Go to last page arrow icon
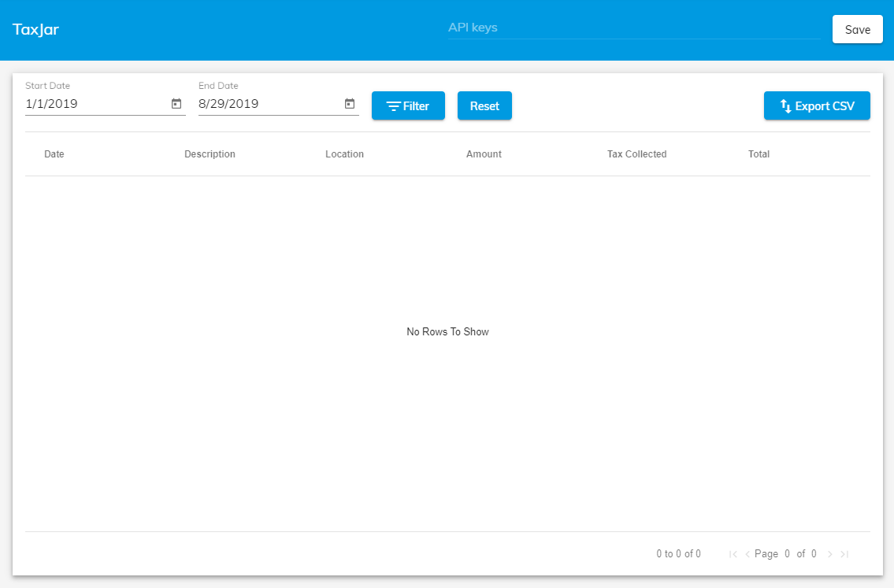The width and height of the screenshot is (894, 588). [x=844, y=554]
